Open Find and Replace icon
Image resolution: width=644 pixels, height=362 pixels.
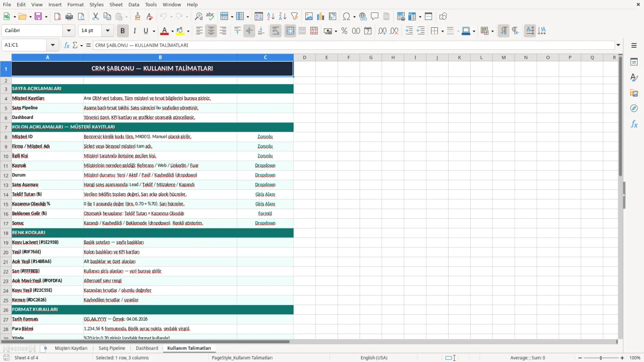(x=199, y=17)
